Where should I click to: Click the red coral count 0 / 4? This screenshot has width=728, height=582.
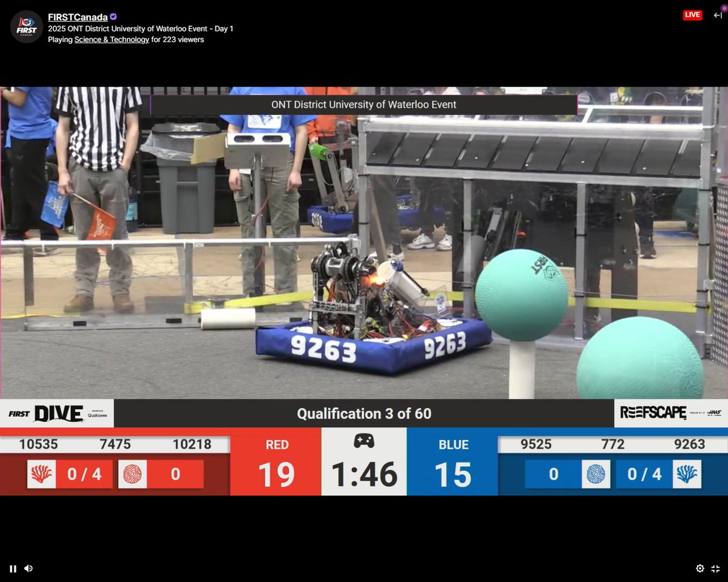point(84,474)
